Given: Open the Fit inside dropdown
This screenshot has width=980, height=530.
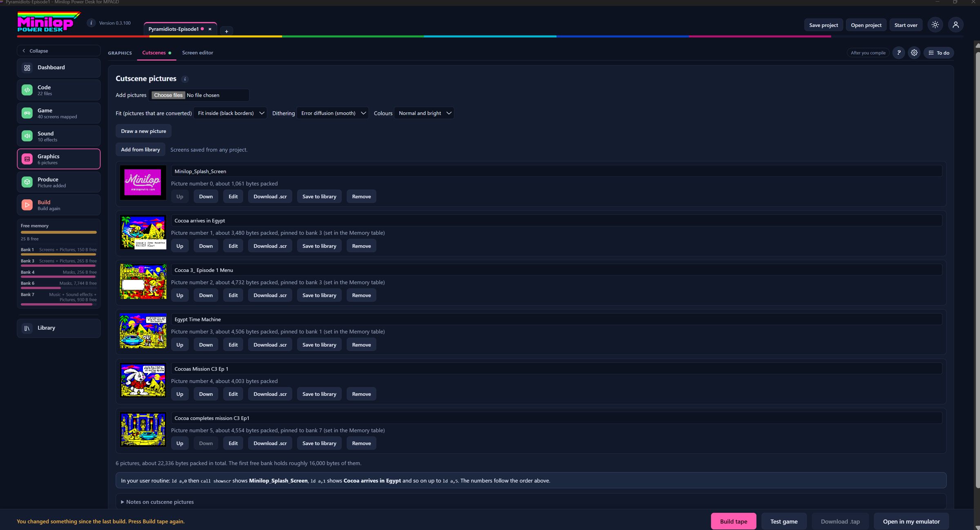Looking at the screenshot, I should [230, 113].
